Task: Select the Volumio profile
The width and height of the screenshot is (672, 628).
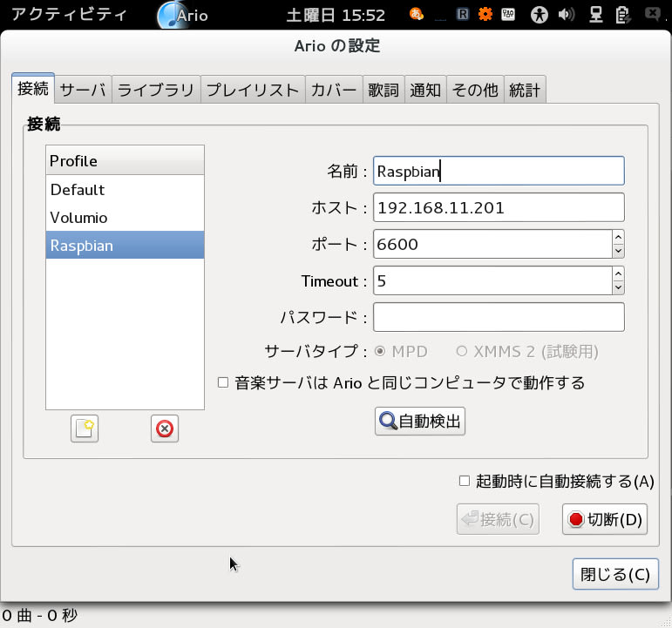Action: click(x=125, y=217)
